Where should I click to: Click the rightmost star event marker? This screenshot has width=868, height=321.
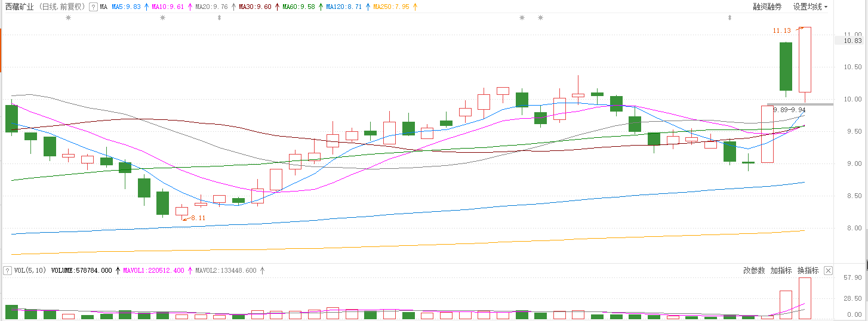(540, 18)
